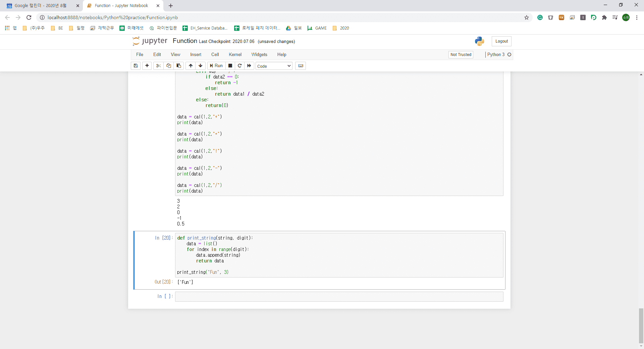Viewport: 644px width, 349px height.
Task: Rename the notebook titled Function
Action: tap(185, 41)
